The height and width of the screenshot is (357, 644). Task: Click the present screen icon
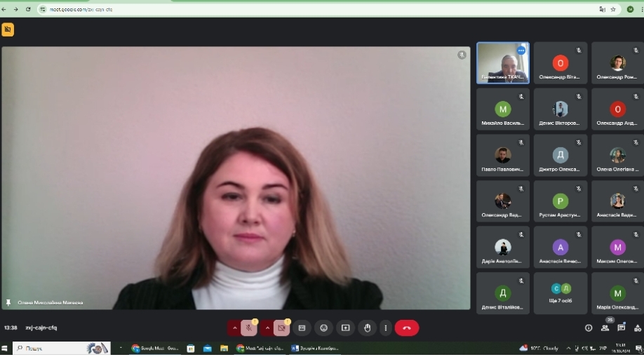coord(345,328)
